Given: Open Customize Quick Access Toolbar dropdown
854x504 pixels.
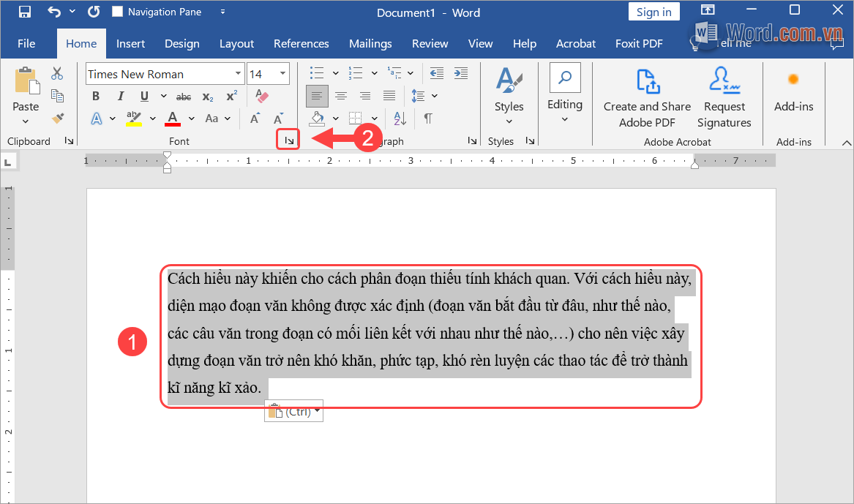Looking at the screenshot, I should click(x=222, y=12).
